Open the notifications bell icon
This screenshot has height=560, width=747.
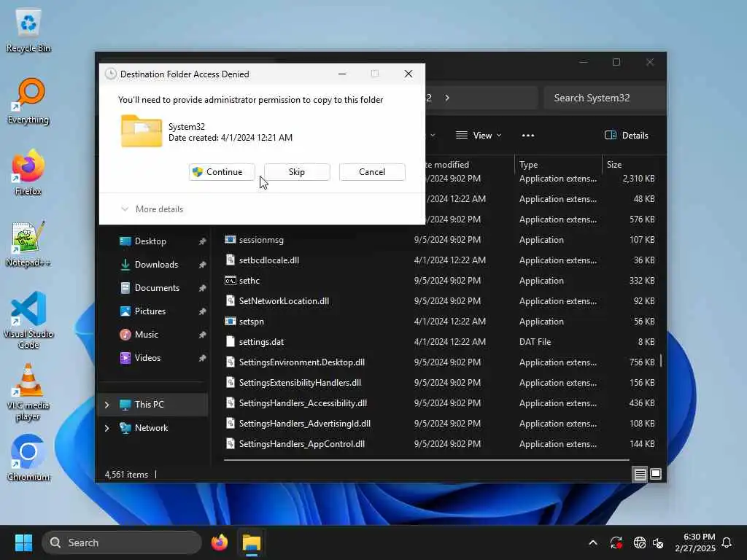click(x=727, y=542)
